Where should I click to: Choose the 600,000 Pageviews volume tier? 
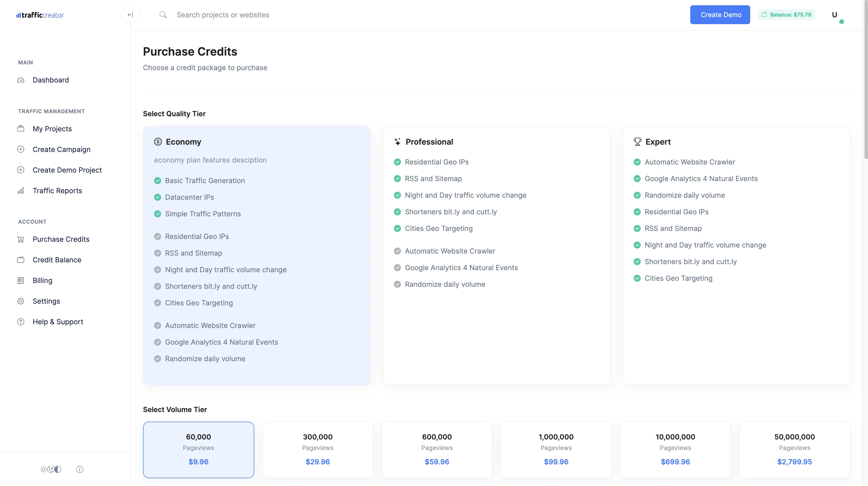[x=437, y=450]
